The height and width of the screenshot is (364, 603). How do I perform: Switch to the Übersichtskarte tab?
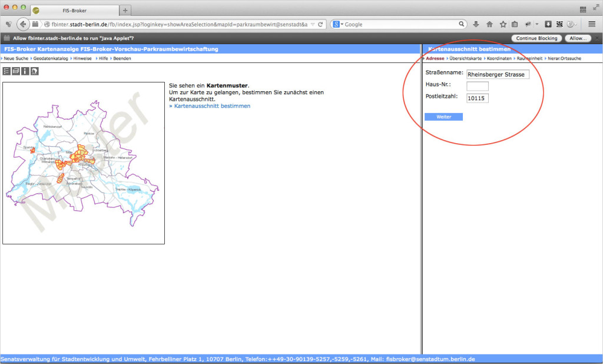(465, 58)
